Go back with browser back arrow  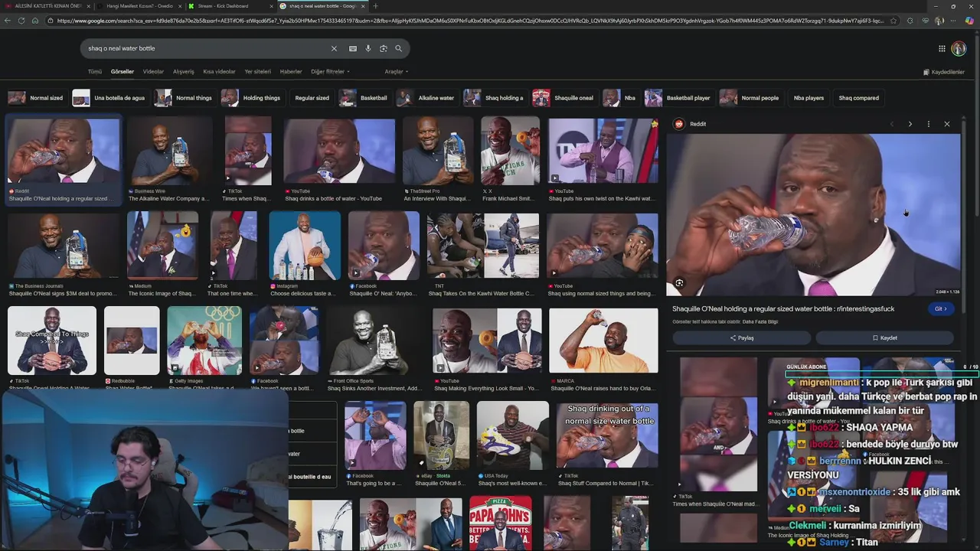click(x=8, y=21)
